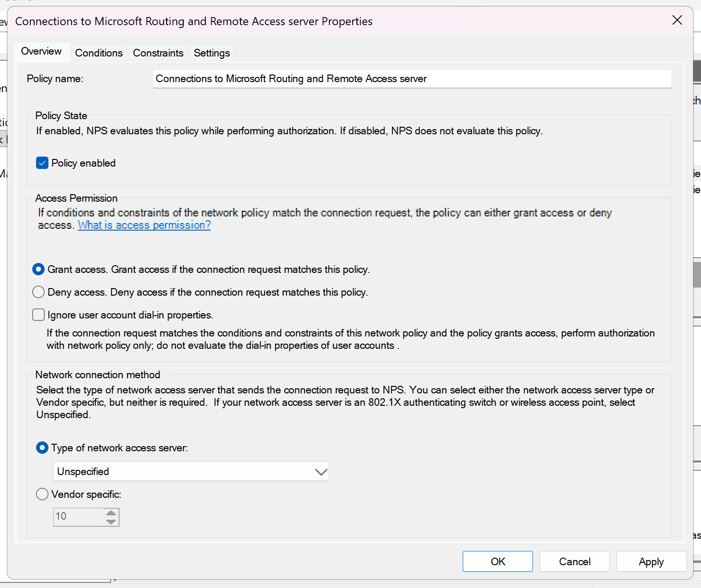Switch to the Overview tab
Screen dimensions: 701x588
pyautogui.click(x=41, y=51)
